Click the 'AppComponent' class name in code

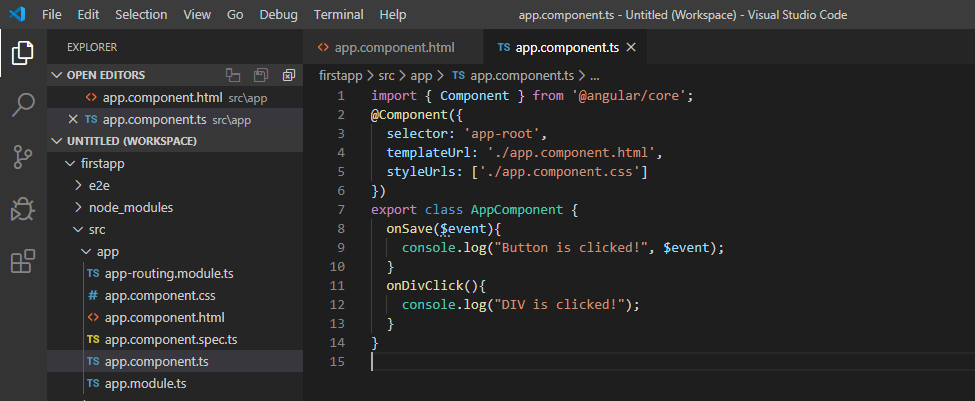click(517, 210)
